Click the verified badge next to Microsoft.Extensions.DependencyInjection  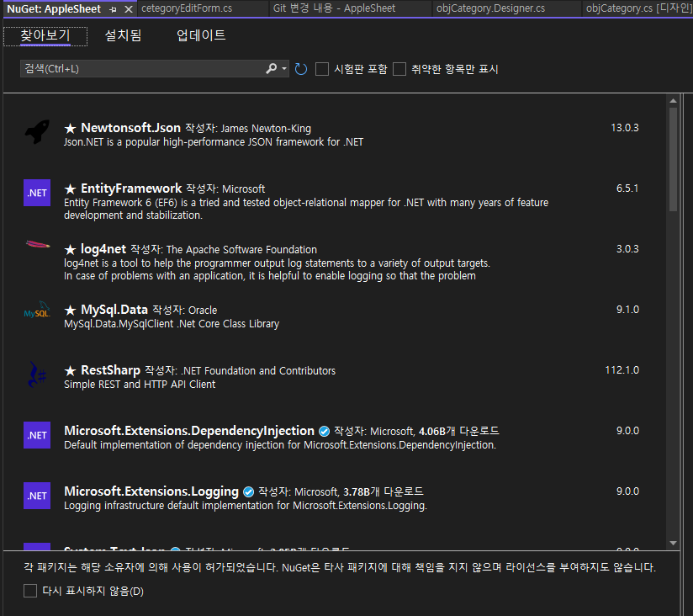[324, 431]
